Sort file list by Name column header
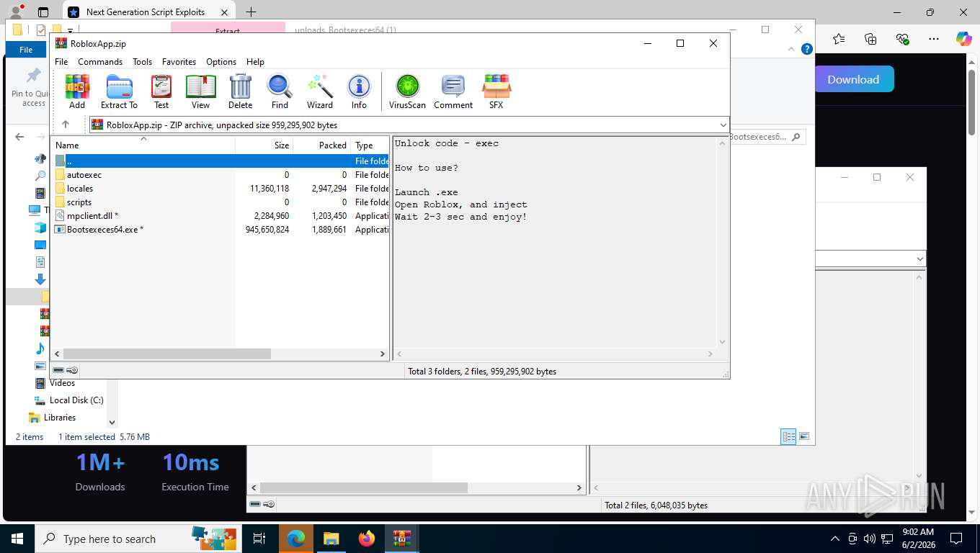The height and width of the screenshot is (553, 980). coord(144,145)
